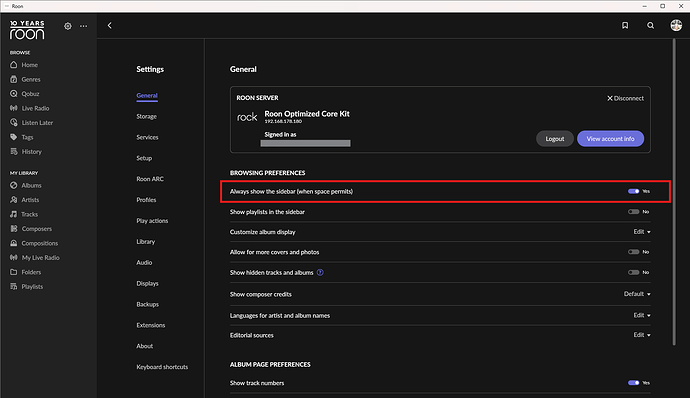Open the settings gear icon

(68, 26)
